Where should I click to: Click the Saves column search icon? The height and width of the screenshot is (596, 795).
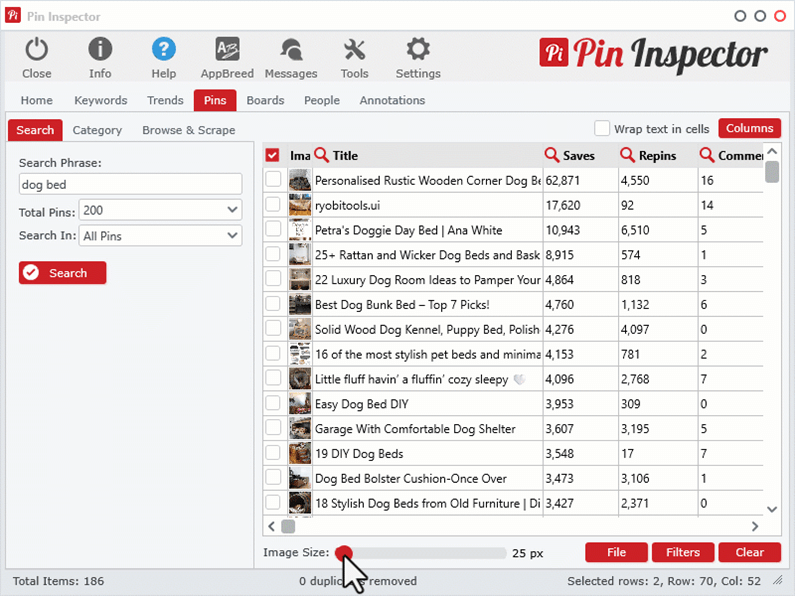tap(552, 155)
